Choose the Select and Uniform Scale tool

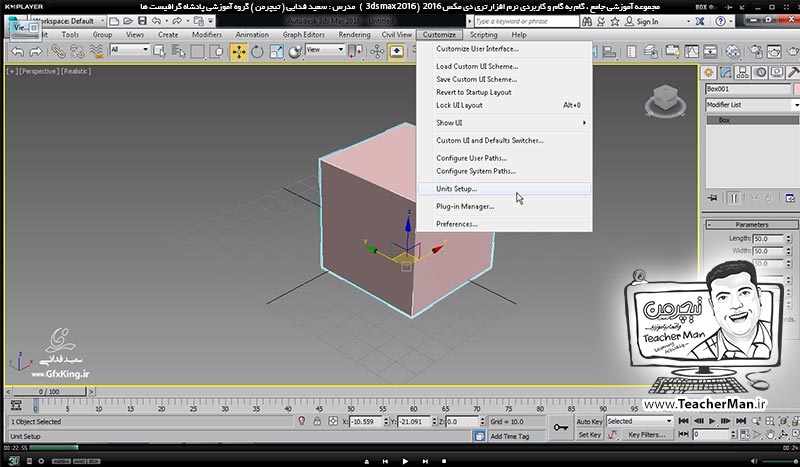(x=276, y=52)
